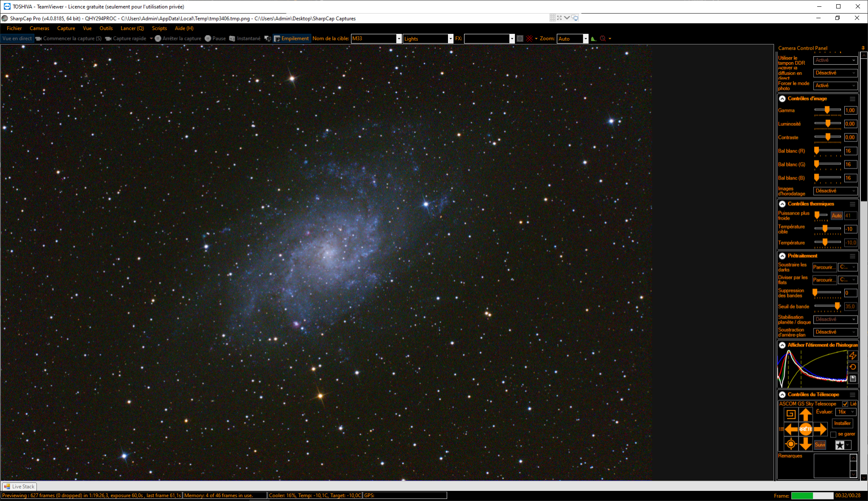Move the telescope down with the down arrow
Viewport: 868px width, 501px height.
[806, 444]
